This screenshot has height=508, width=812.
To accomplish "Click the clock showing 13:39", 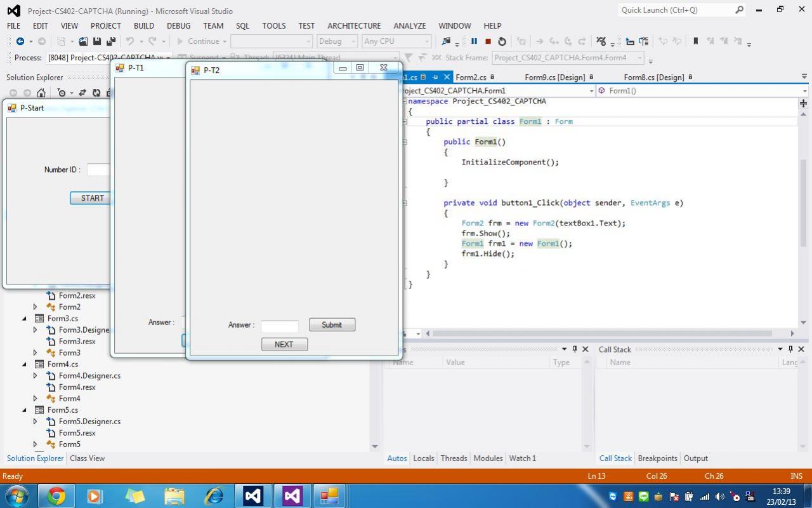I will (x=782, y=491).
